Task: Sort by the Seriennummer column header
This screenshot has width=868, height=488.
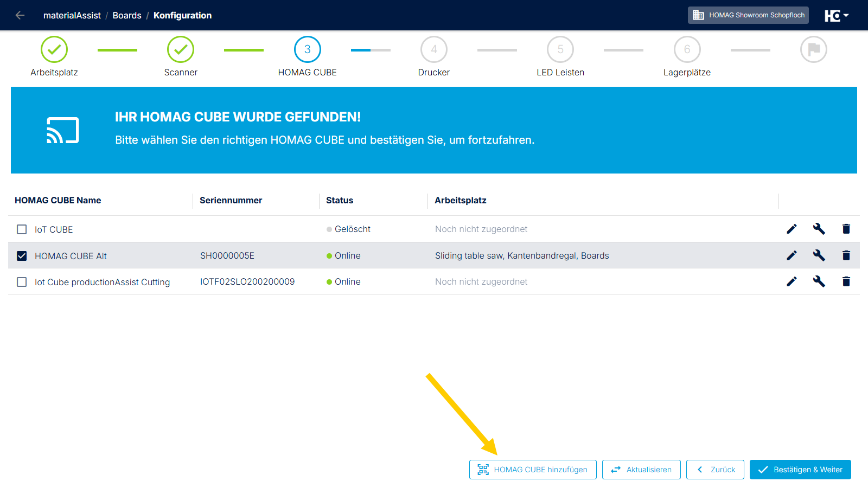Action: (x=231, y=200)
